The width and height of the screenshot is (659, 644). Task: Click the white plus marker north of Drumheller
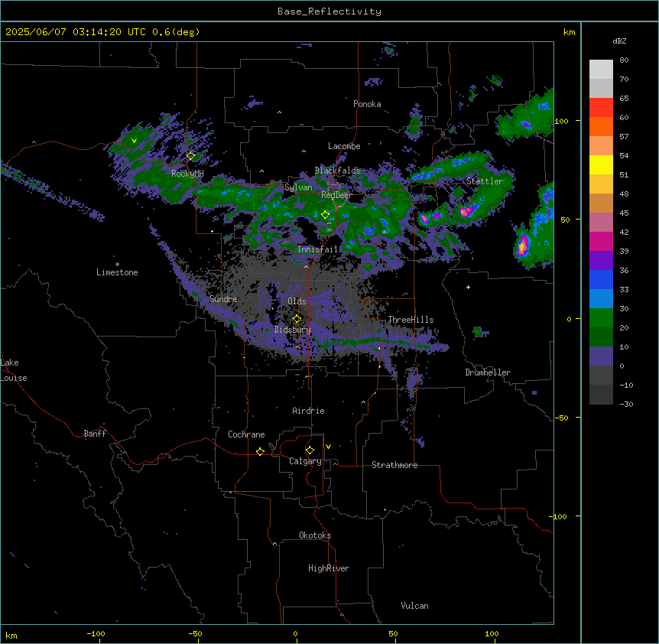click(x=468, y=287)
